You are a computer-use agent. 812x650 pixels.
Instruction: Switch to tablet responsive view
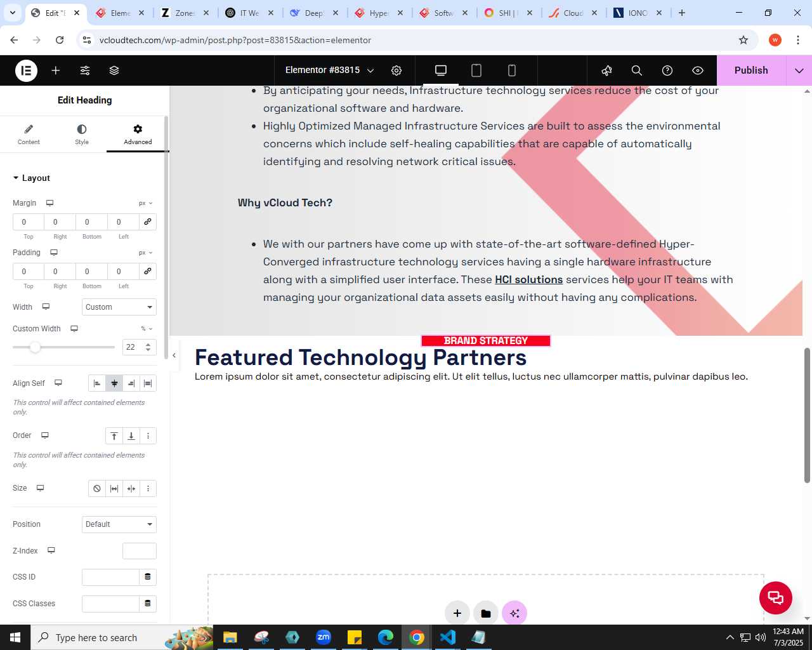(x=476, y=70)
